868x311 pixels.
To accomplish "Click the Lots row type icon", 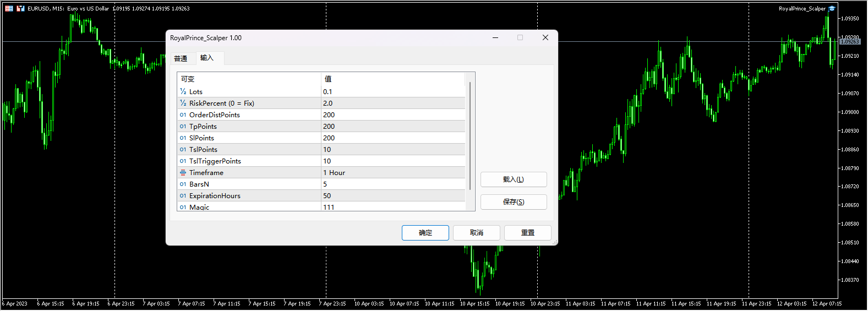I will 183,91.
